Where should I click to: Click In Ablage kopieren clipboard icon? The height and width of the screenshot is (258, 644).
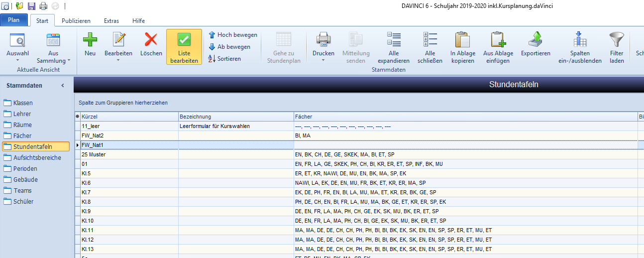pos(463,40)
